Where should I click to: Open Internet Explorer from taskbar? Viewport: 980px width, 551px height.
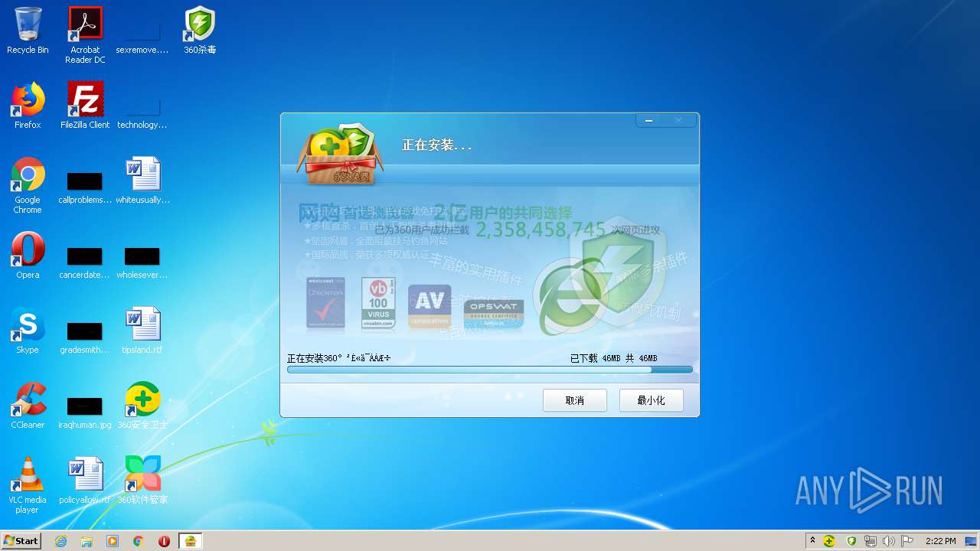[60, 541]
